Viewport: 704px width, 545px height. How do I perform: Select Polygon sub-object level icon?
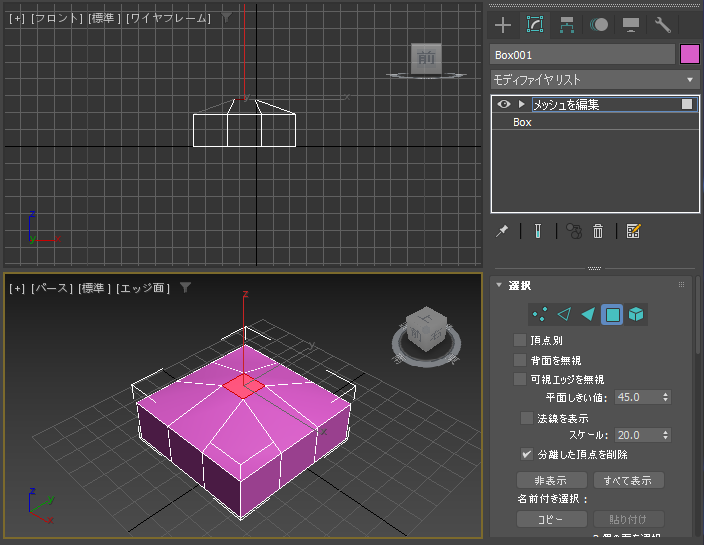coord(612,314)
